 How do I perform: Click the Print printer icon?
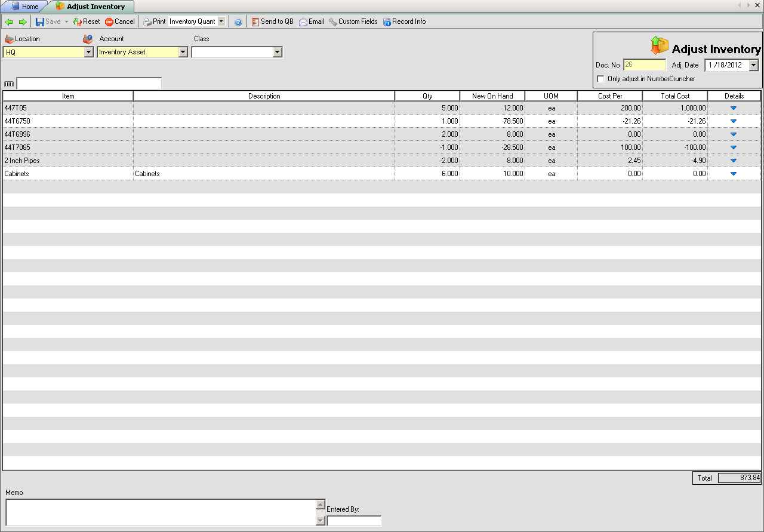pos(147,22)
